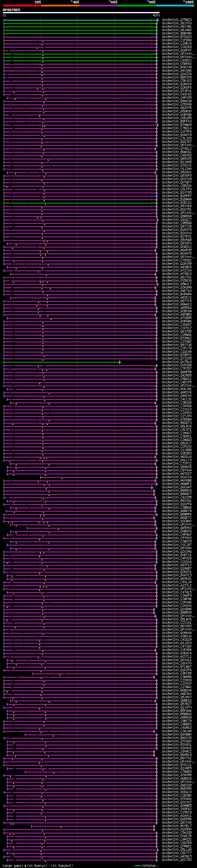Click the green ~80% identity legend segment
Screen dimensions: 197x868
point(137,6)
